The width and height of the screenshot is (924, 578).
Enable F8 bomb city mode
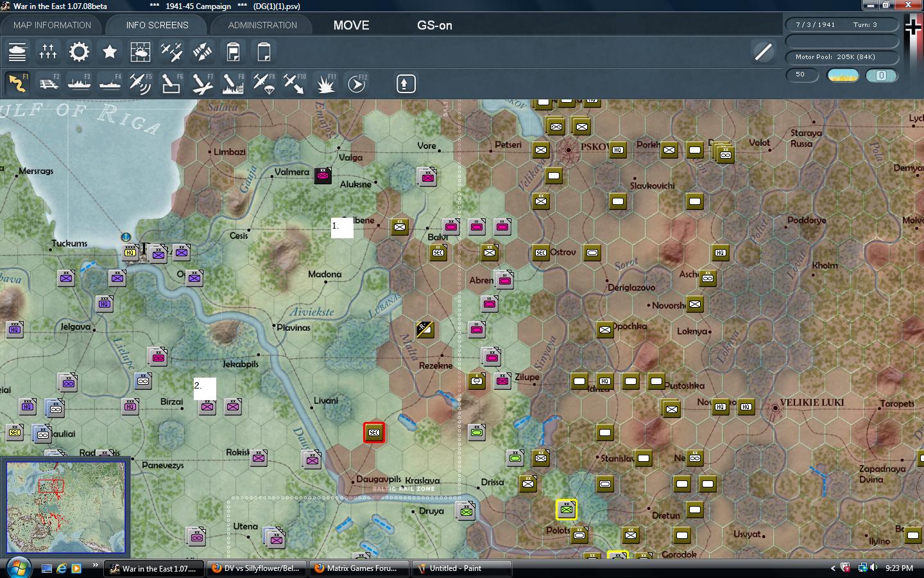(233, 83)
